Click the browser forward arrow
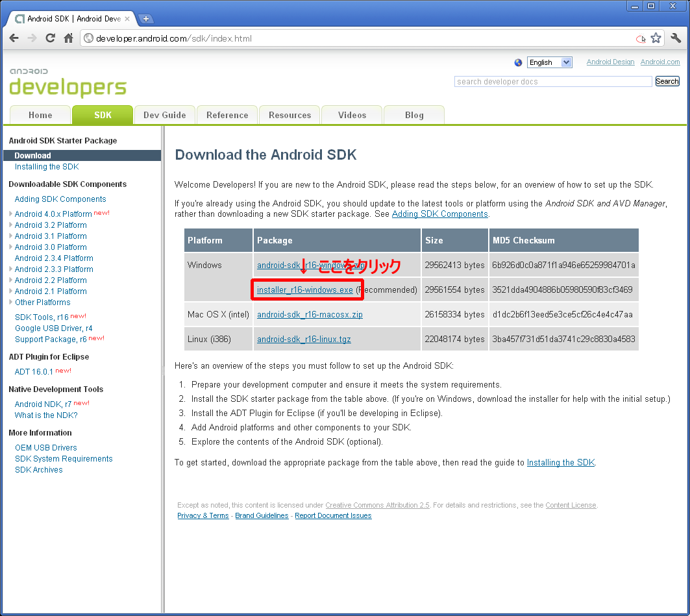The height and width of the screenshot is (616, 690). pyautogui.click(x=32, y=38)
